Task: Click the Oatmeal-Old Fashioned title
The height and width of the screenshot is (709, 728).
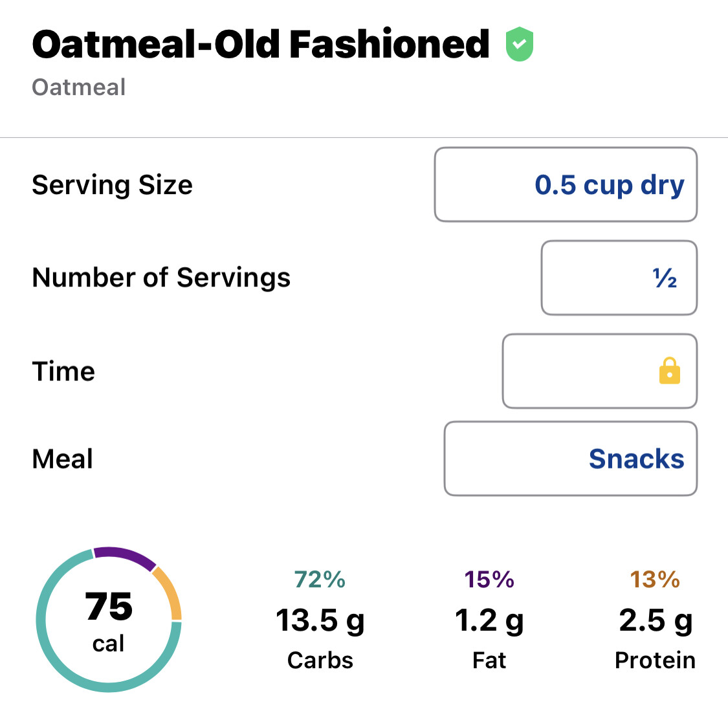Action: (260, 45)
